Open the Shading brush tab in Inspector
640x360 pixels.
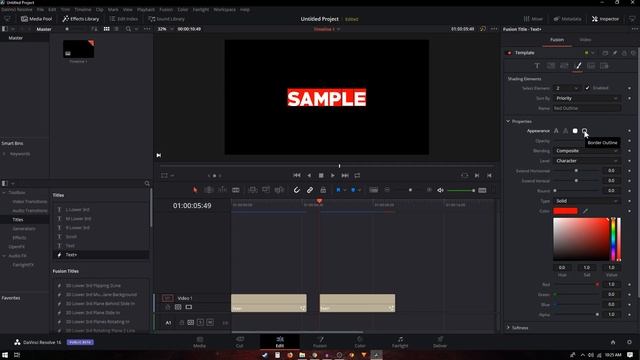578,66
